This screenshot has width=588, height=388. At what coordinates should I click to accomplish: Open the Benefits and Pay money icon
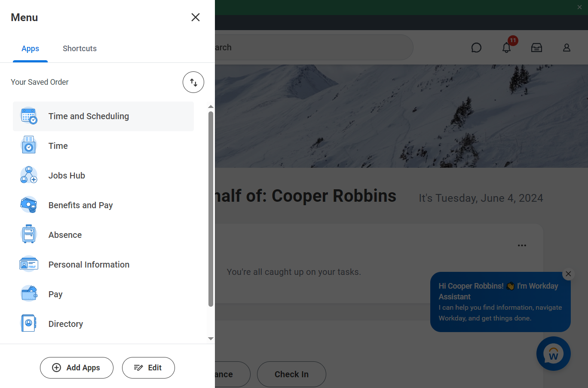[x=29, y=205]
